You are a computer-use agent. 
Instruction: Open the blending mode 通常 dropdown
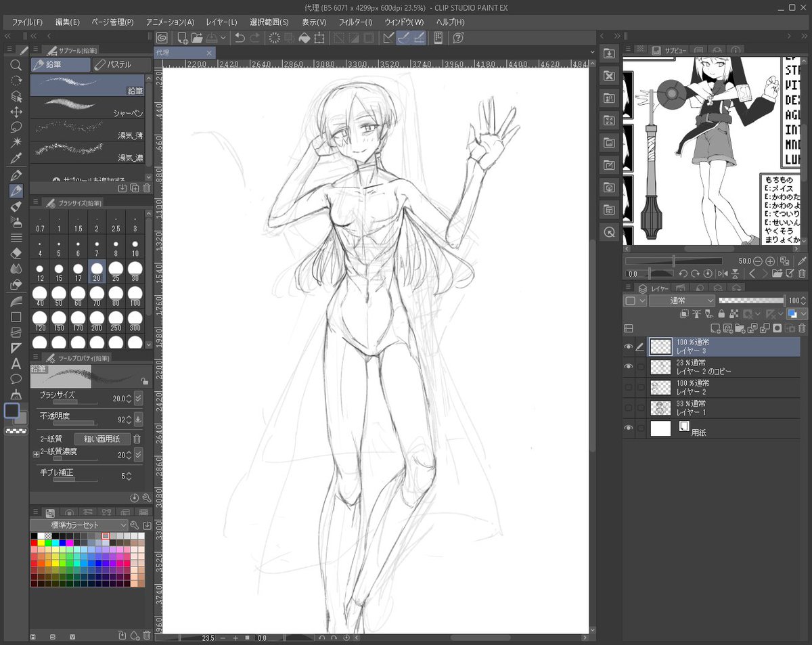point(681,300)
